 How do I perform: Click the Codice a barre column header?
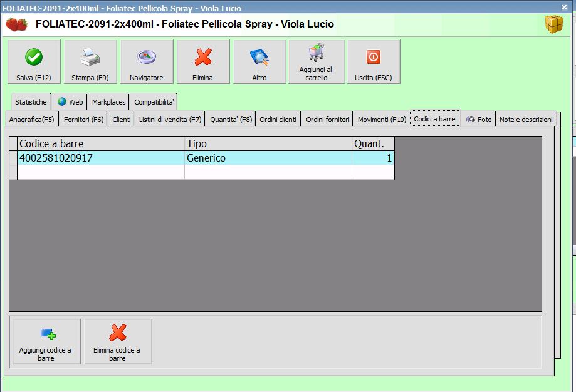[x=101, y=143]
